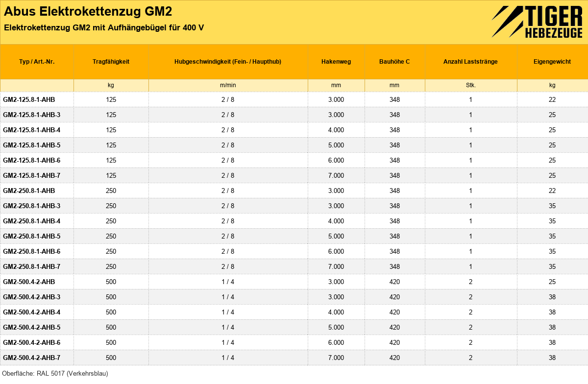
Task: Click Eigengewicht 35 in GM2-250.8-1-AHB-7 row
Action: pyautogui.click(x=552, y=266)
